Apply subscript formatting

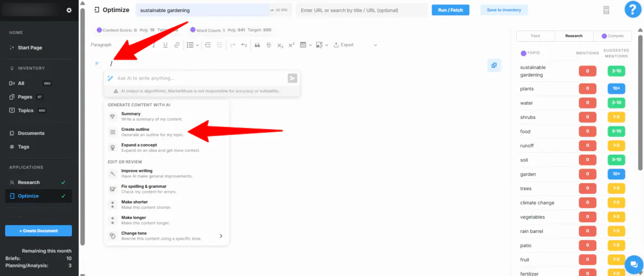[280, 45]
